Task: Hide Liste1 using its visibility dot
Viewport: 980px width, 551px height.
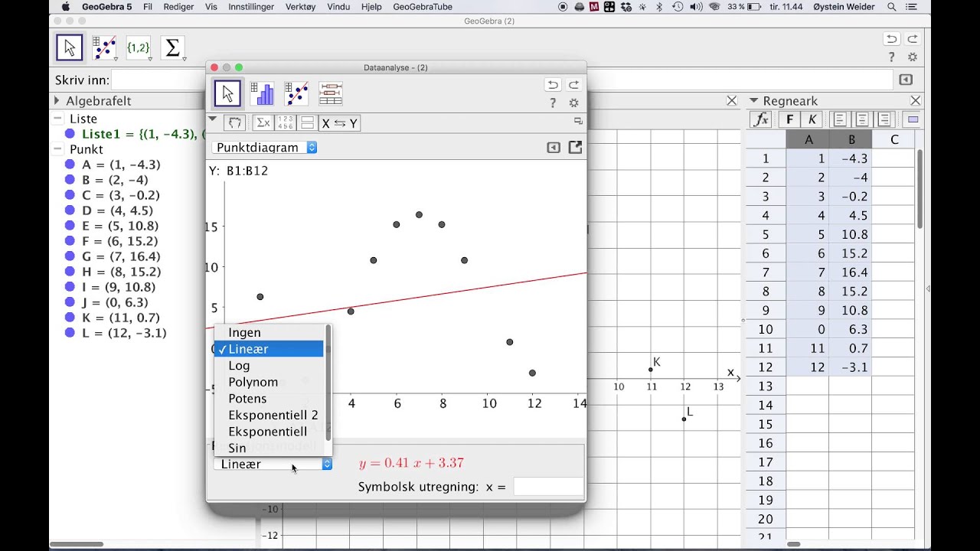Action: (70, 134)
